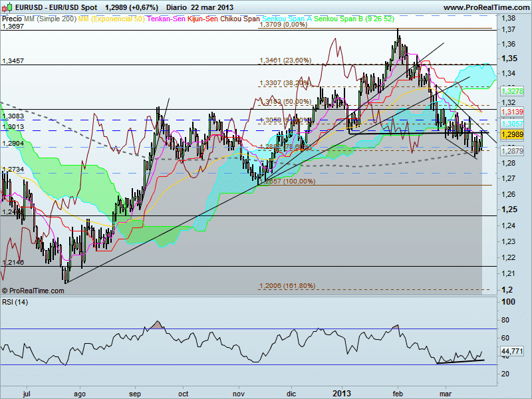Select the 1,3697 horizontal level label
The width and height of the screenshot is (532, 399).
(x=13, y=27)
